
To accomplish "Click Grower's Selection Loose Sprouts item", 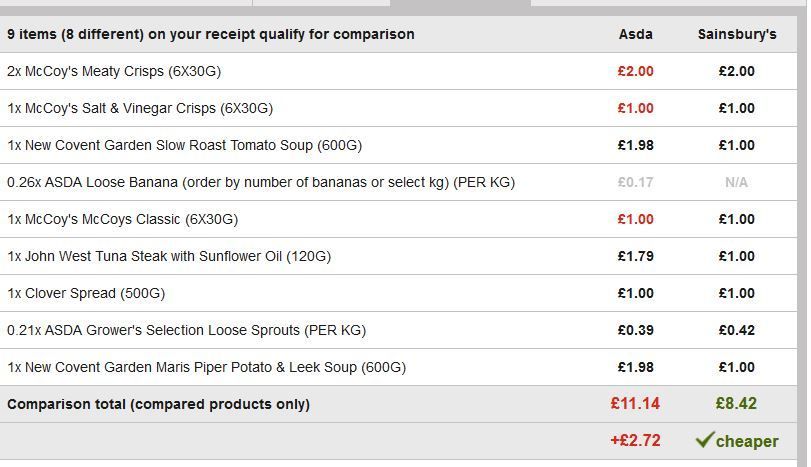I will [x=186, y=330].
